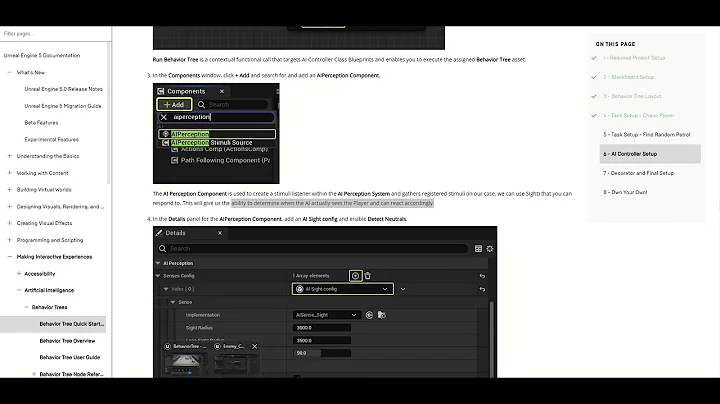Use selected asset arrow icon for Implementation
The height and width of the screenshot is (404, 720).
tap(369, 315)
